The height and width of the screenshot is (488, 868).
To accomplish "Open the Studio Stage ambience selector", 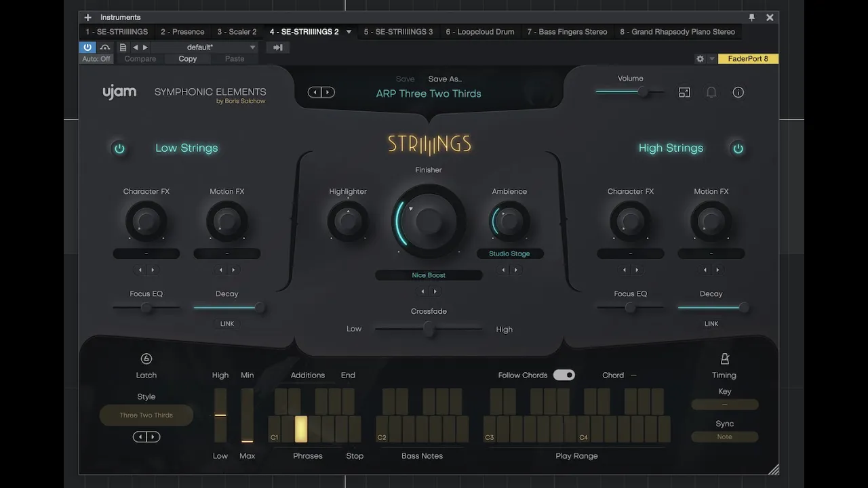I will (509, 253).
